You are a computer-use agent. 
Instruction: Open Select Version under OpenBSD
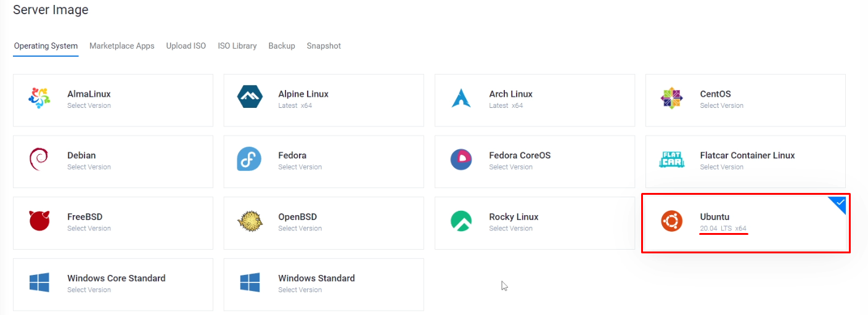pyautogui.click(x=300, y=228)
